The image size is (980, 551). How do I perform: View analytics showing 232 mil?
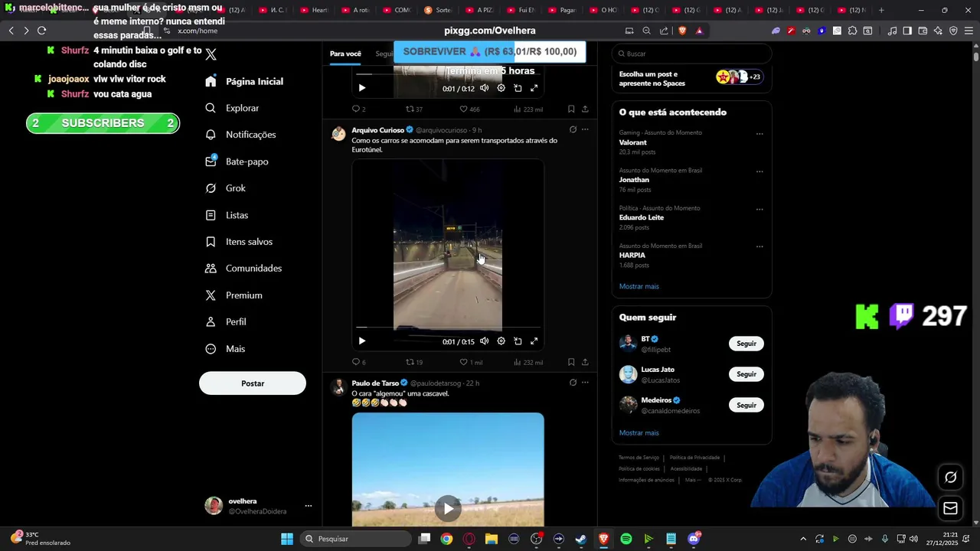528,362
